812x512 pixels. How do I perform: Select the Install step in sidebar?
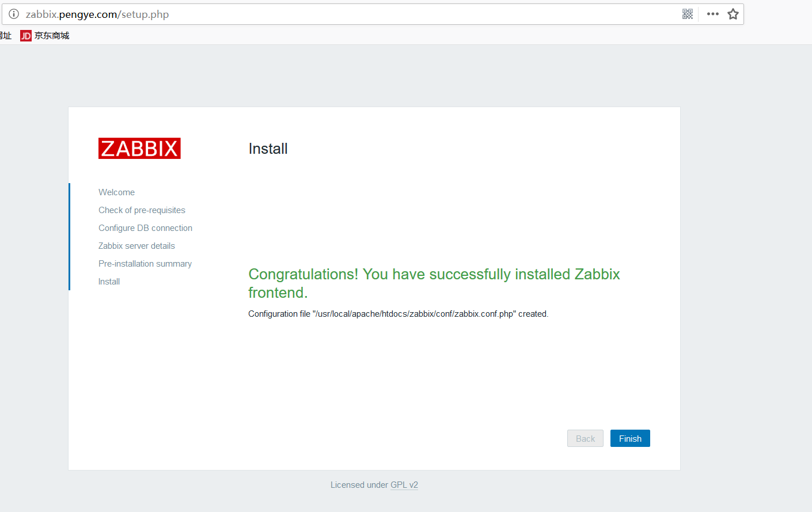click(109, 282)
